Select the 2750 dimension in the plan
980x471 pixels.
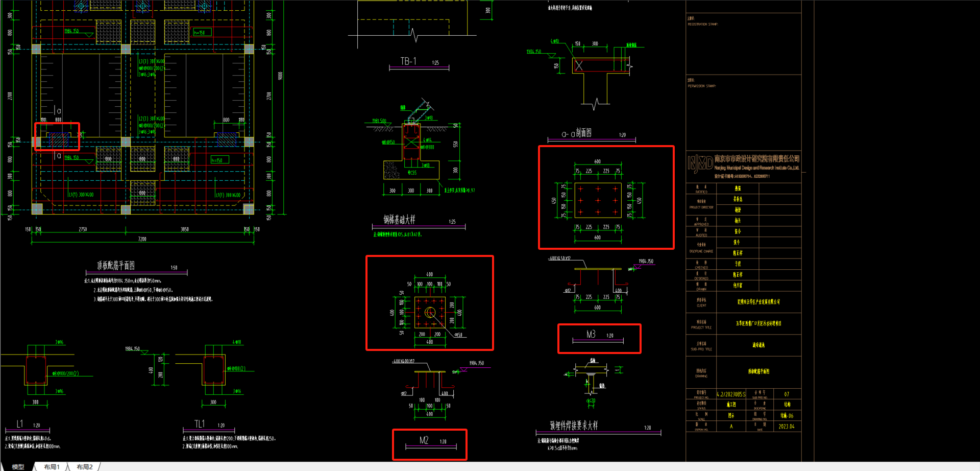(83, 229)
